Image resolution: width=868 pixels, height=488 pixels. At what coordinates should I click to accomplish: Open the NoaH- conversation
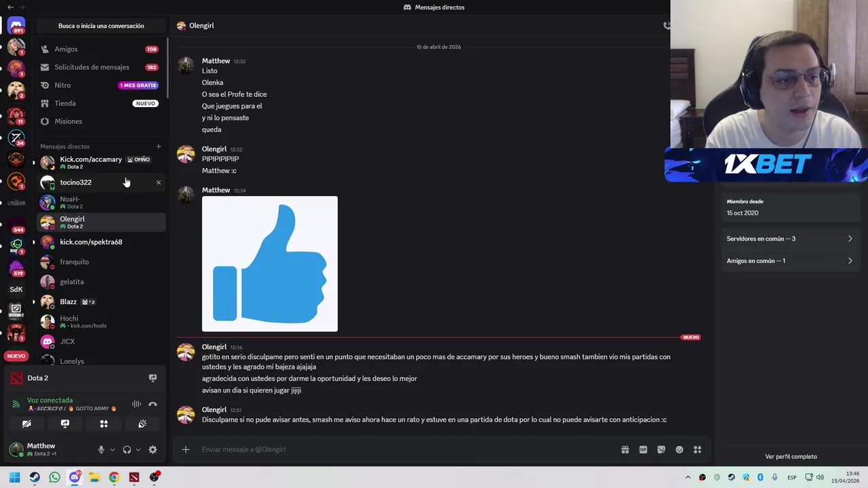(100, 202)
